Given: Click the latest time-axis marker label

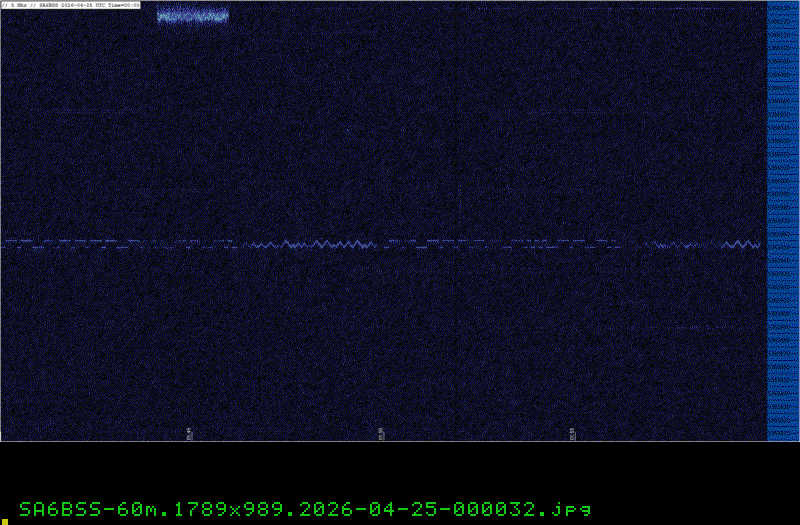Looking at the screenshot, I should (572, 434).
